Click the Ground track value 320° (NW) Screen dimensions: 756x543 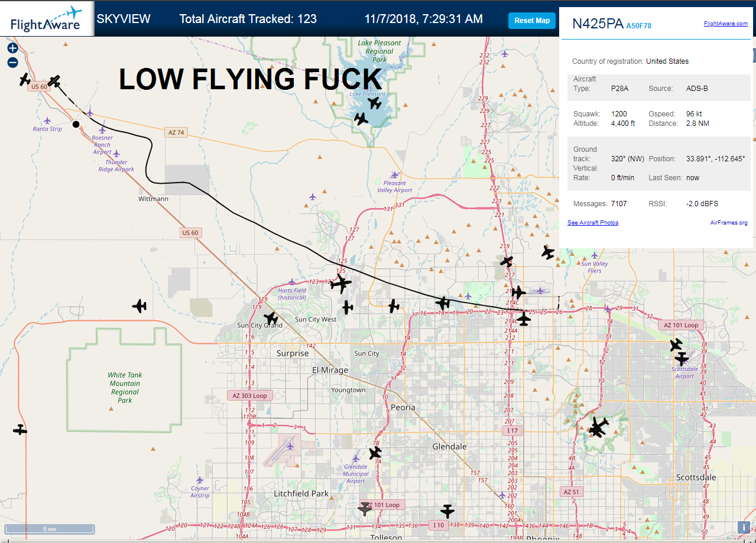click(x=628, y=159)
